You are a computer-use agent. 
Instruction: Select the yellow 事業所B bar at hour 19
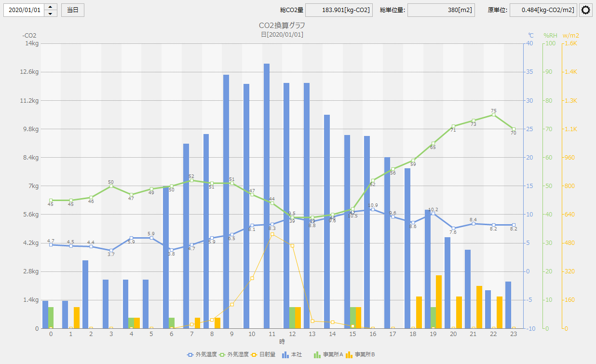[438, 301]
